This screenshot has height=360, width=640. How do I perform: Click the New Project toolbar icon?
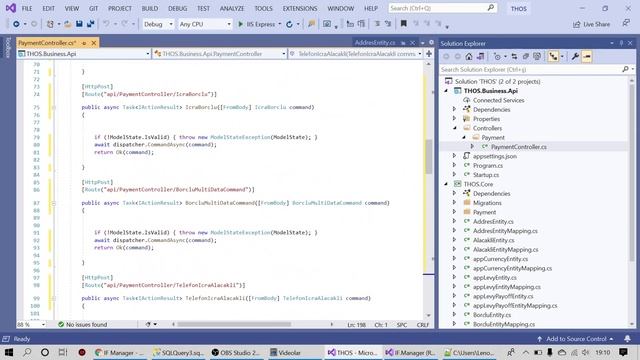coord(50,24)
